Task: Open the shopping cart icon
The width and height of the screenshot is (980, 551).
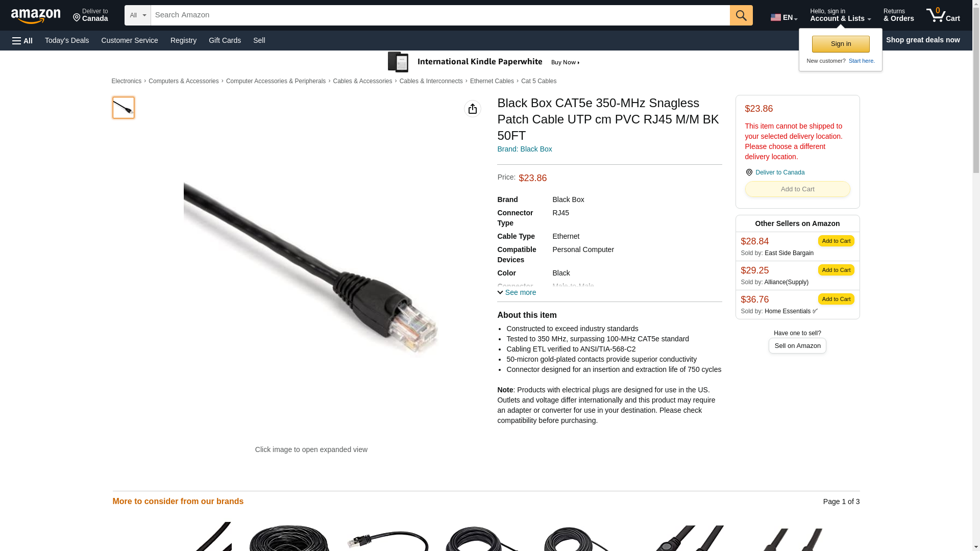Action: 943,15
